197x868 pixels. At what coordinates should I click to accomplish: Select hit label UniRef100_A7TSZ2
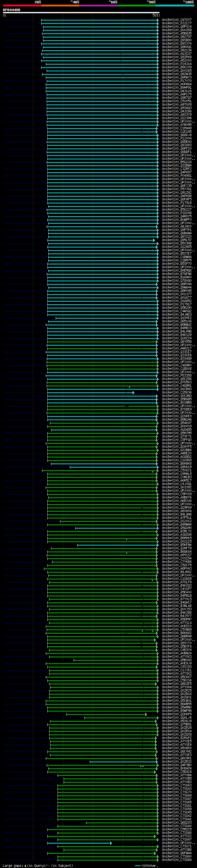pos(177,836)
